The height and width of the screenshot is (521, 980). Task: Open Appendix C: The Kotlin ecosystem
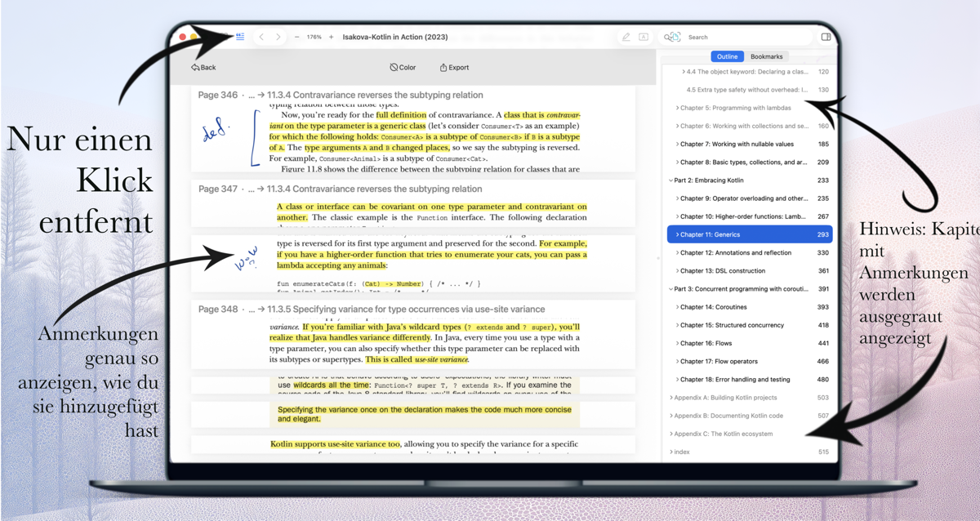coord(750,434)
